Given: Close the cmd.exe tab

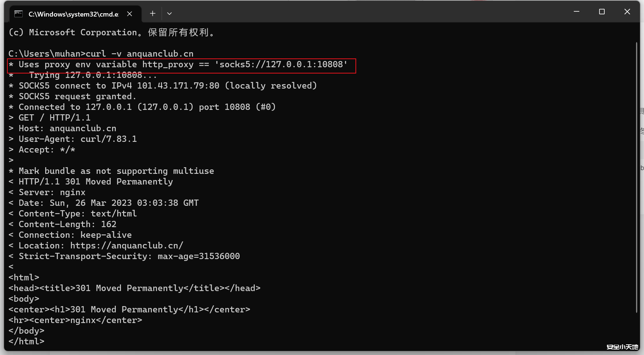Looking at the screenshot, I should pyautogui.click(x=129, y=14).
